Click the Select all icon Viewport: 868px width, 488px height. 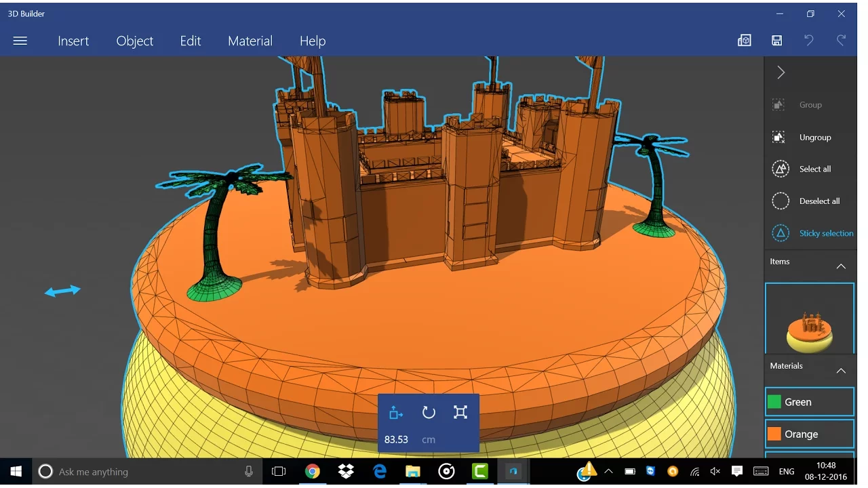point(781,169)
